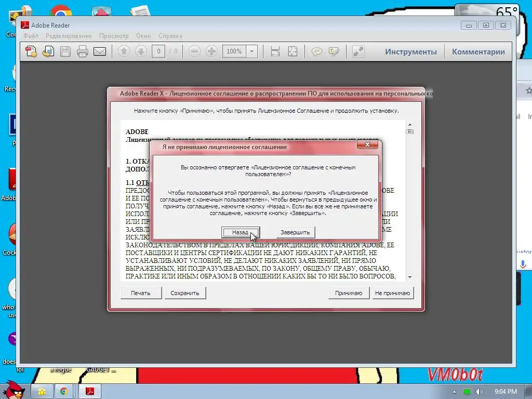Click the email envelope toolbar icon
This screenshot has height=399, width=532.
(x=100, y=51)
